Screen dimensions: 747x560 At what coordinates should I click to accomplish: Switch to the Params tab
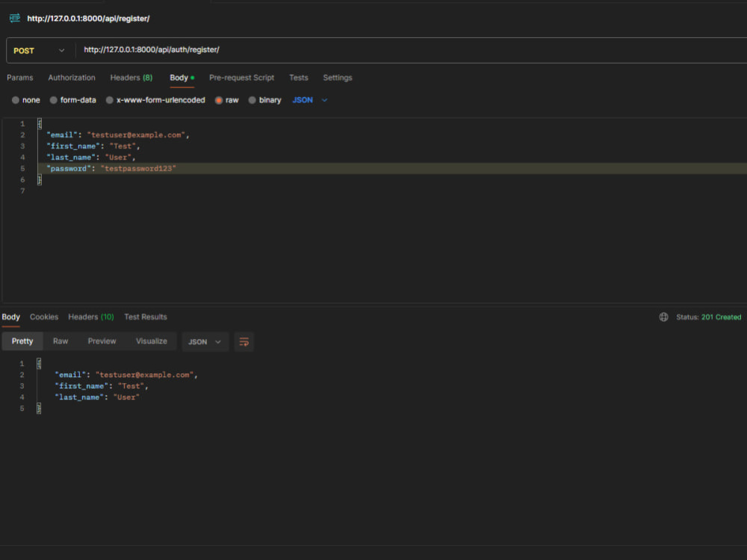click(x=20, y=78)
